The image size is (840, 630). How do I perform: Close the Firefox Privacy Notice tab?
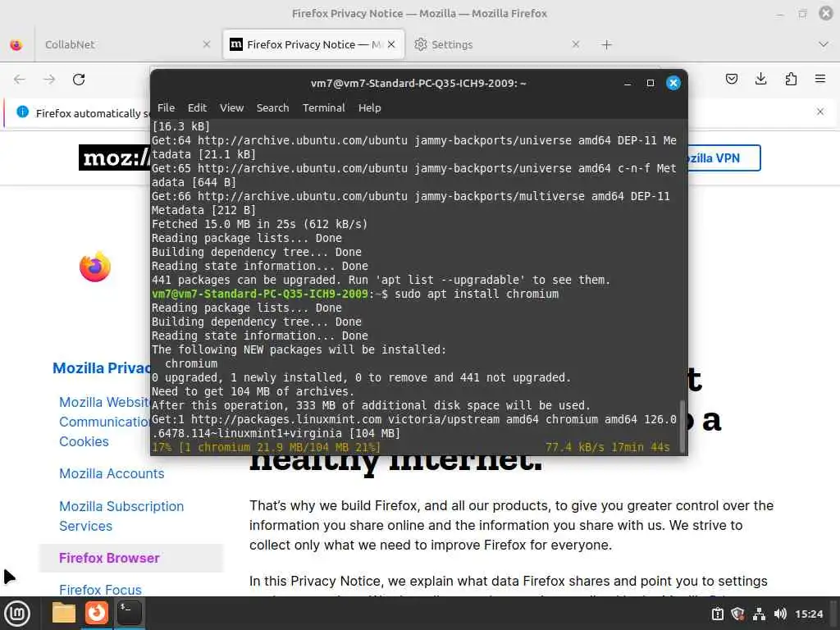391,44
